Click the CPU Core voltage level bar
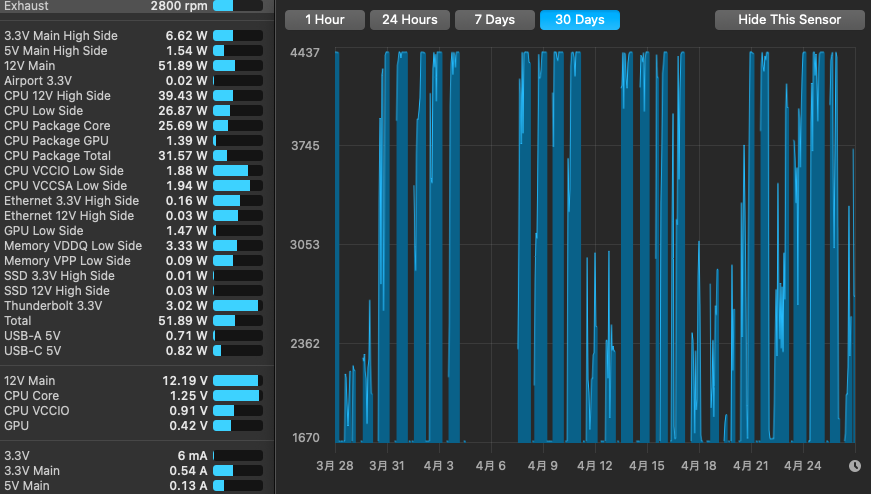 tap(238, 396)
